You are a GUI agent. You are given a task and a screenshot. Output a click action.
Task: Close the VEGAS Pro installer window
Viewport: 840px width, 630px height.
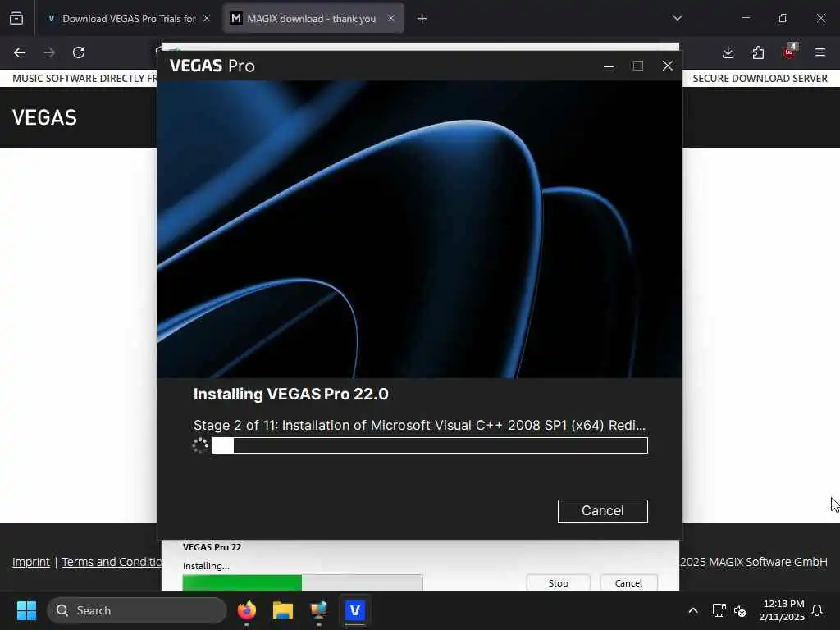[668, 66]
